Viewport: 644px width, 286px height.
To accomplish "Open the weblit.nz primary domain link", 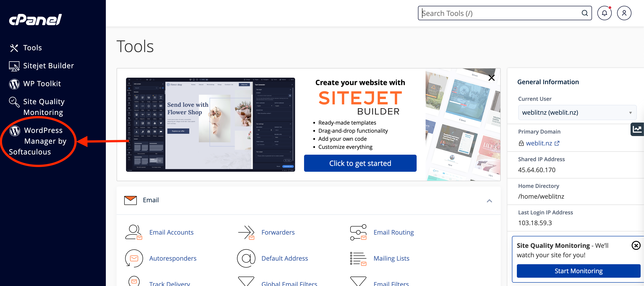I will click(539, 143).
